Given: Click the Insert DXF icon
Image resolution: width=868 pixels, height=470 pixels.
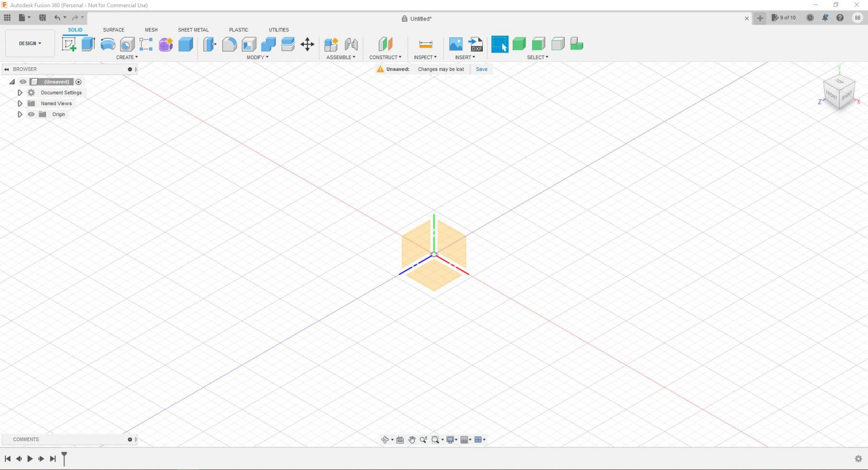Looking at the screenshot, I should [x=476, y=44].
